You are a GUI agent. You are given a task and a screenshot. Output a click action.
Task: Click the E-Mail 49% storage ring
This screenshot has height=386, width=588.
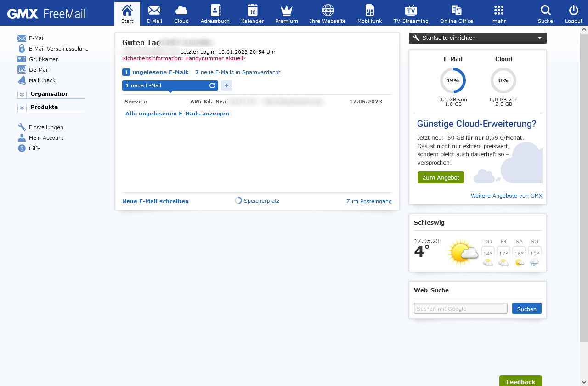point(453,80)
